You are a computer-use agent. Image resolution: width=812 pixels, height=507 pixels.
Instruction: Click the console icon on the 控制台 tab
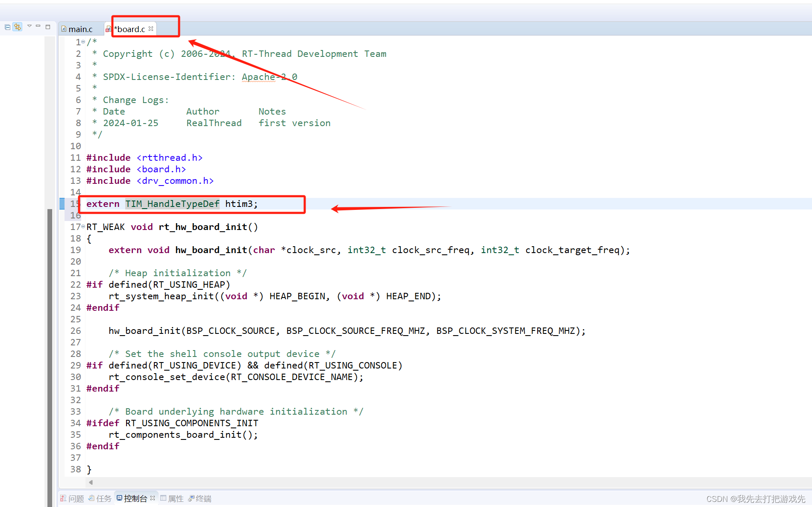pyautogui.click(x=120, y=498)
